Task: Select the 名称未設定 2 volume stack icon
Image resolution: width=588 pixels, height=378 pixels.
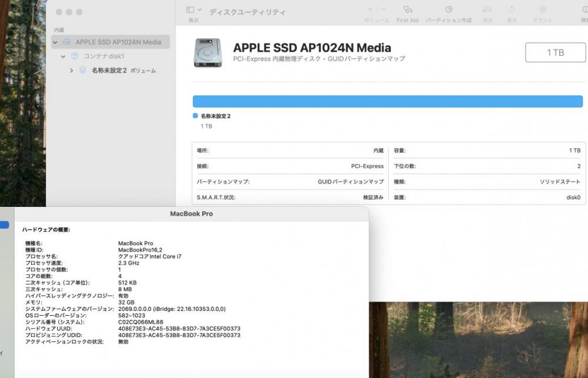Action: (x=83, y=70)
